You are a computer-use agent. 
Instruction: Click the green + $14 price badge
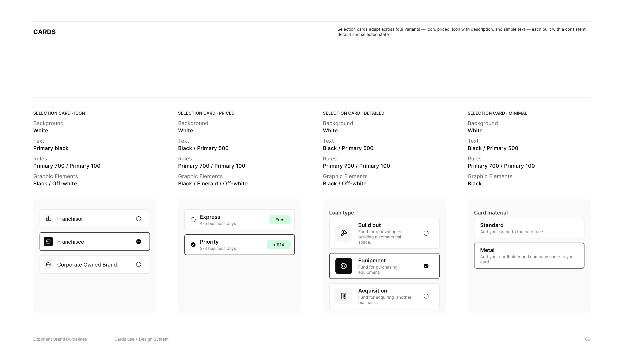(x=278, y=245)
